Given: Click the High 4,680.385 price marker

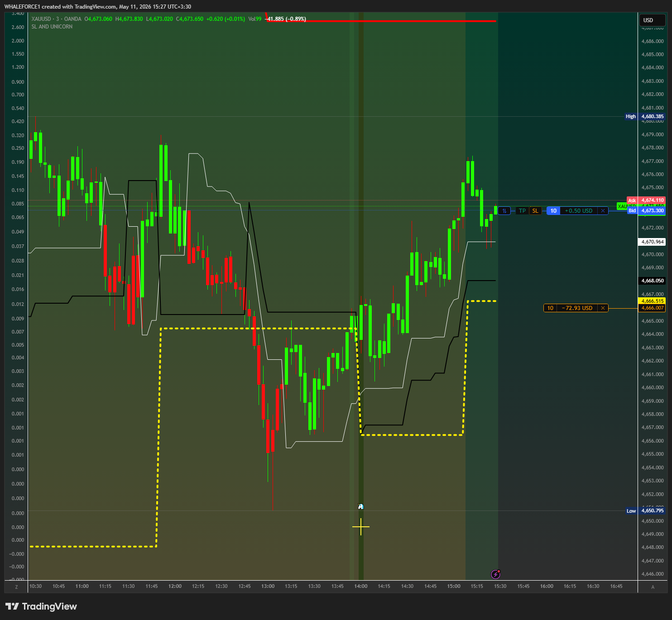Looking at the screenshot, I should click(645, 116).
